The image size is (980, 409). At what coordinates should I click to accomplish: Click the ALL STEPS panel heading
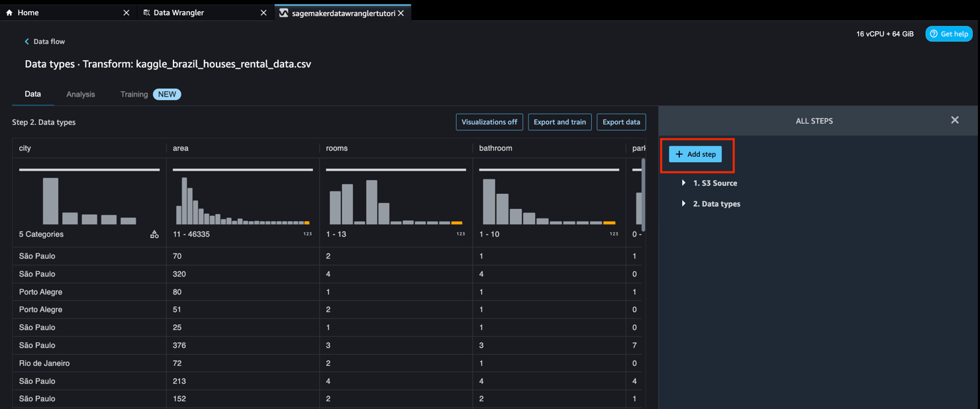814,121
